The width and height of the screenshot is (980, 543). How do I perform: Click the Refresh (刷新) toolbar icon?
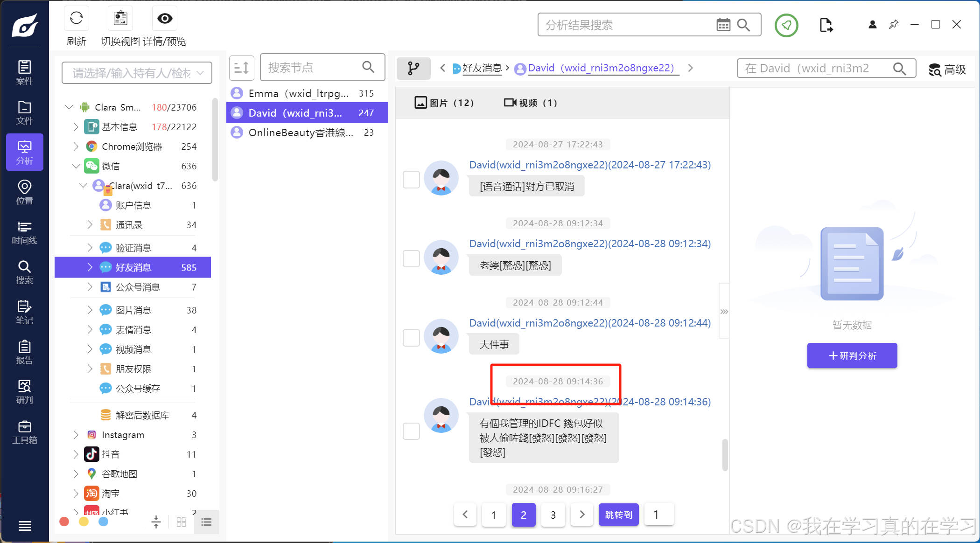[x=76, y=19]
